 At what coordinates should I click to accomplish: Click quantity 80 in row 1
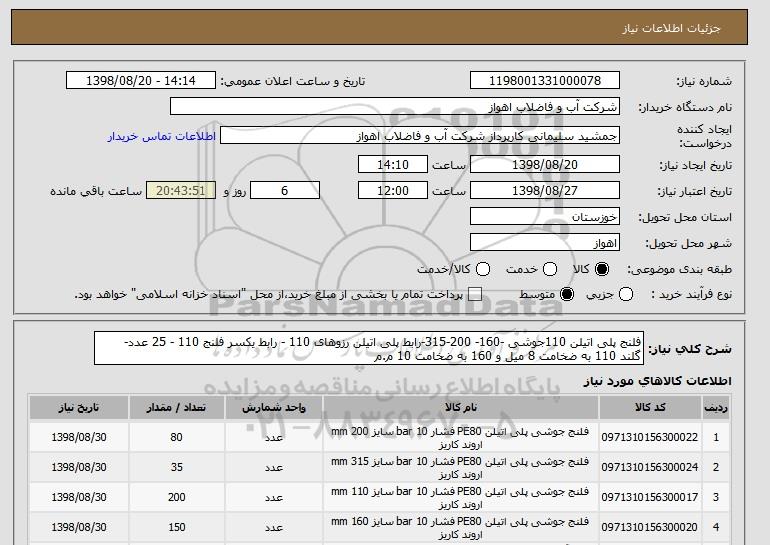(x=176, y=437)
